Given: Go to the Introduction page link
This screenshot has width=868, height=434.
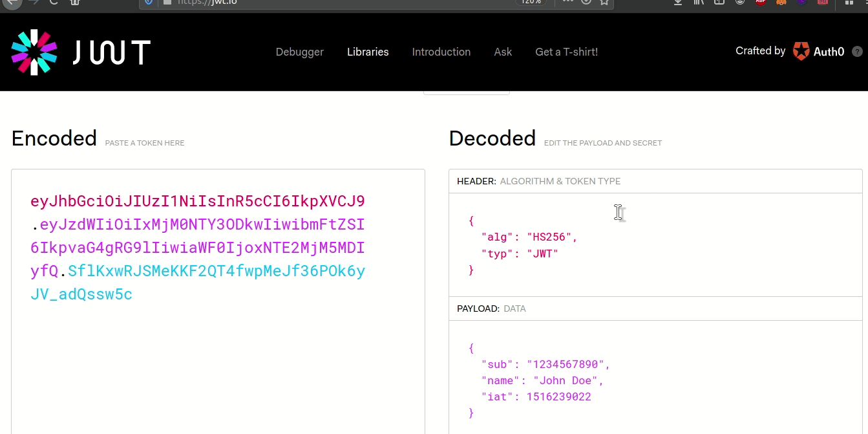Looking at the screenshot, I should [x=441, y=52].
